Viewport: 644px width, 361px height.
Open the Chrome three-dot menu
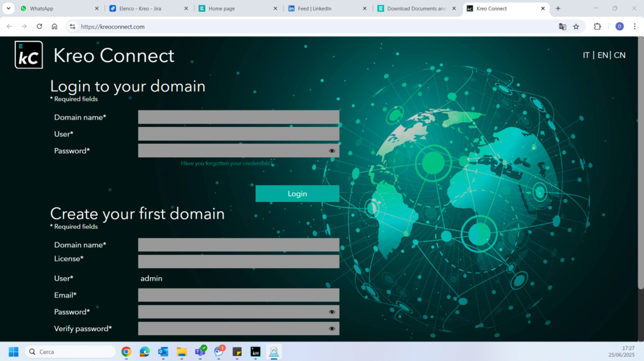pyautogui.click(x=634, y=27)
